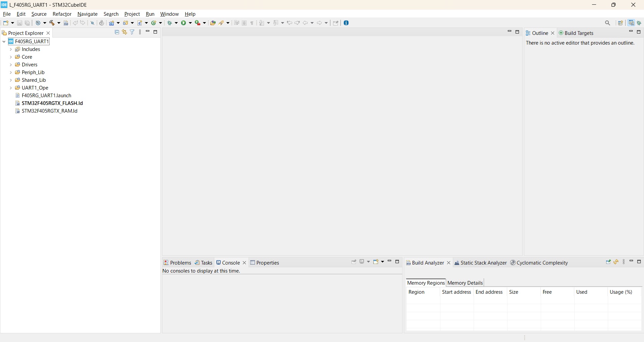Open the Run button dropdown arrow
Image resolution: width=644 pixels, height=342 pixels.
pos(191,23)
